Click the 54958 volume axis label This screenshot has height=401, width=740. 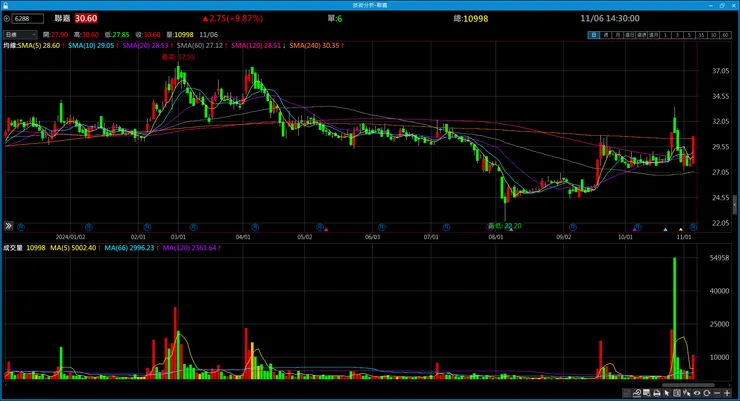coord(719,258)
